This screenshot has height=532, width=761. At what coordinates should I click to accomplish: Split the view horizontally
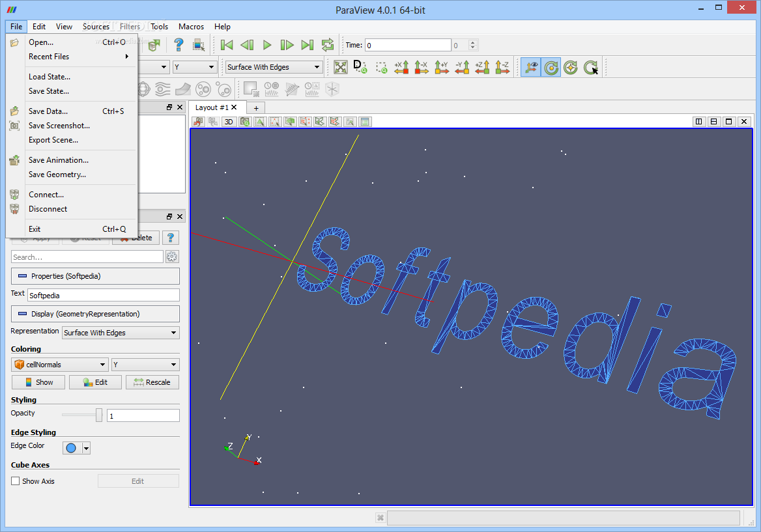click(699, 122)
